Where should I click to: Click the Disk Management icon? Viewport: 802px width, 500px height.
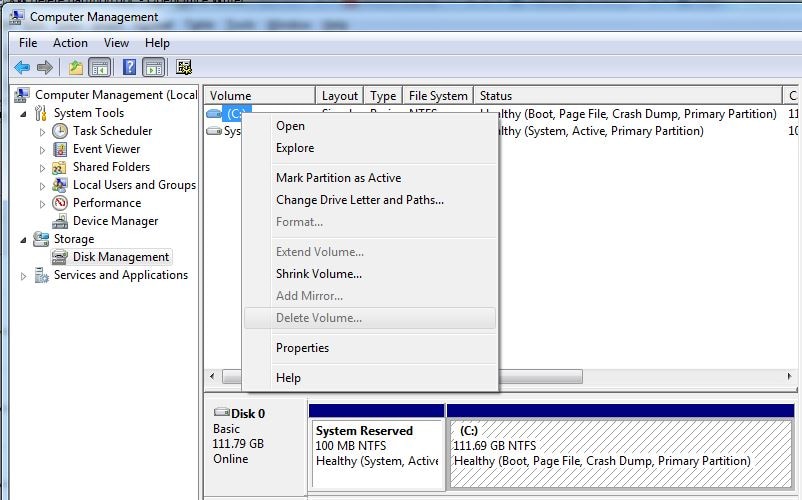point(60,257)
